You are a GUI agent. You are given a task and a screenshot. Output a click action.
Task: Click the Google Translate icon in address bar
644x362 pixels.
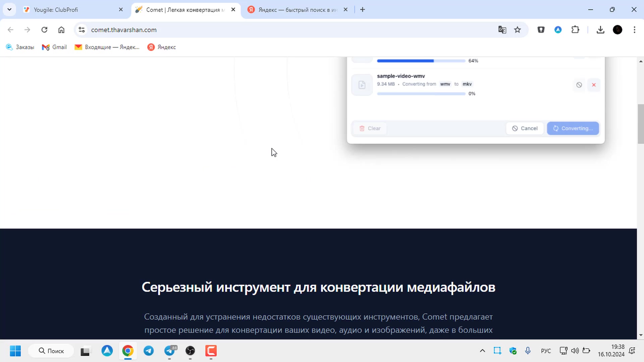click(x=502, y=29)
